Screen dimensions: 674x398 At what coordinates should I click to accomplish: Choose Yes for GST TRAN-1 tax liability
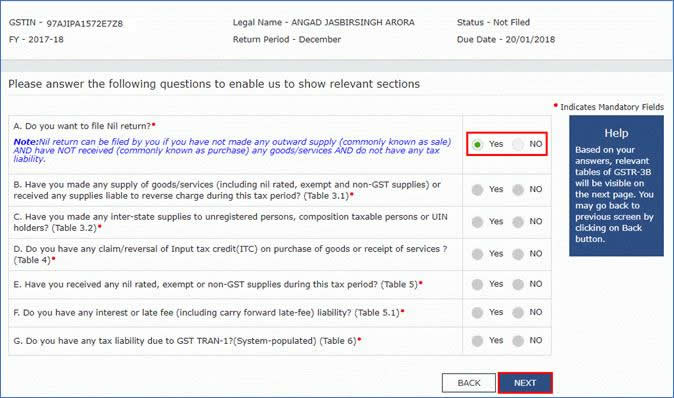click(x=477, y=341)
